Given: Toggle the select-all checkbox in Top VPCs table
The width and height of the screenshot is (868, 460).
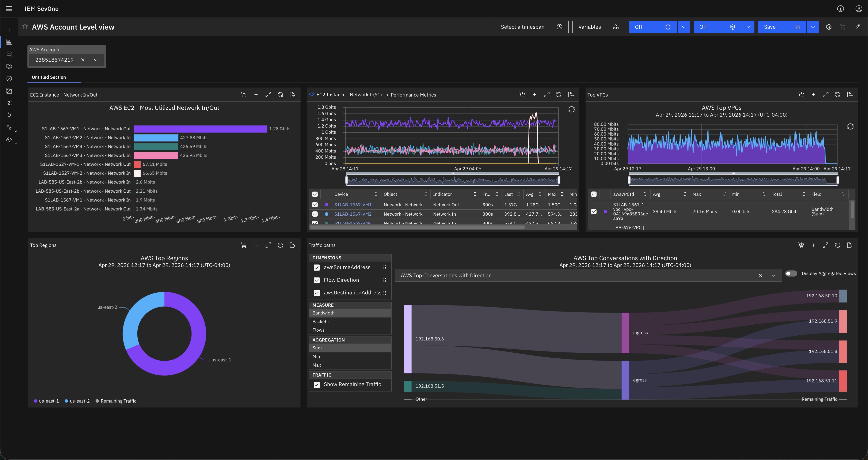Looking at the screenshot, I should pyautogui.click(x=594, y=194).
